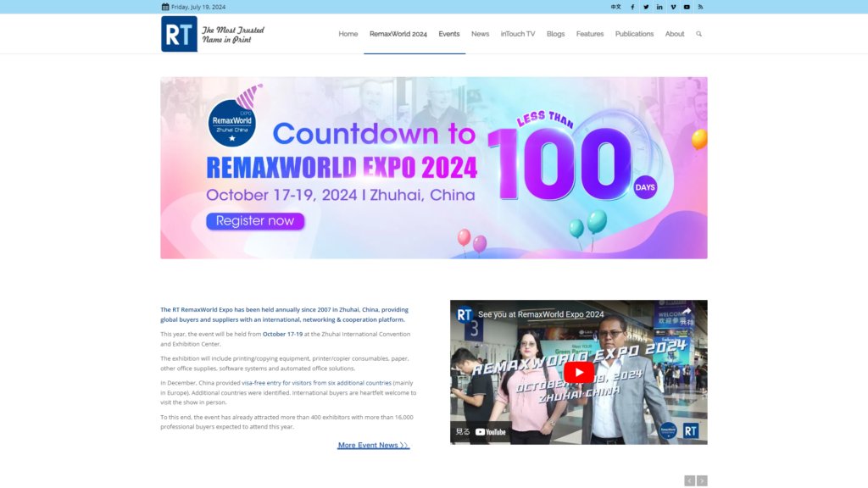The height and width of the screenshot is (488, 868).
Task: Open the Publications menu item
Action: tap(634, 34)
